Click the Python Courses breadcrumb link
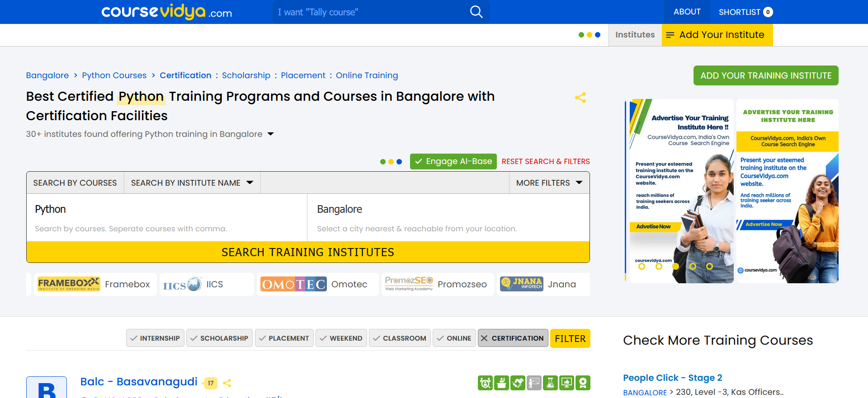Viewport: 868px width, 398px height. [114, 75]
